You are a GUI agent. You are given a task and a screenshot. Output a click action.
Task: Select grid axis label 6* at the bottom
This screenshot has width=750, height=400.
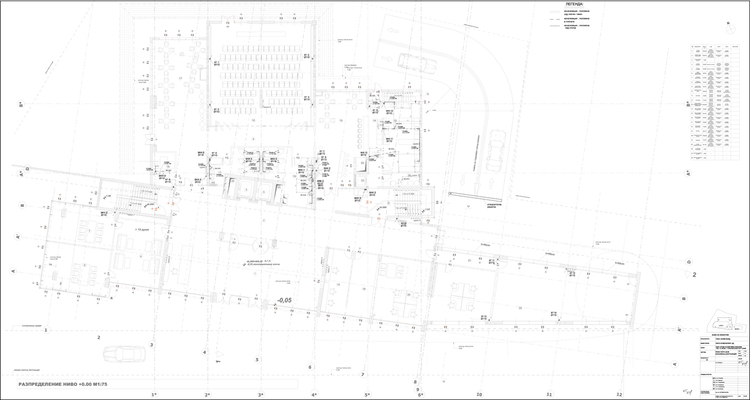(421, 395)
